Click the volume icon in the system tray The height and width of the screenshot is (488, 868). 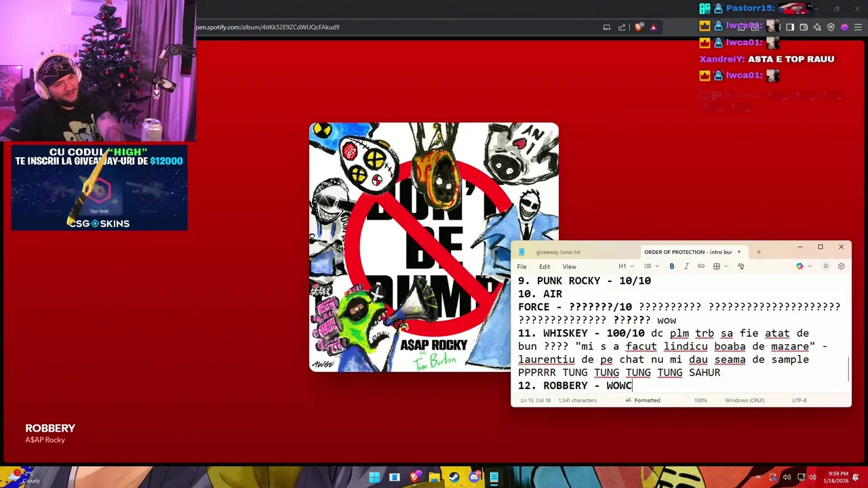click(x=812, y=477)
